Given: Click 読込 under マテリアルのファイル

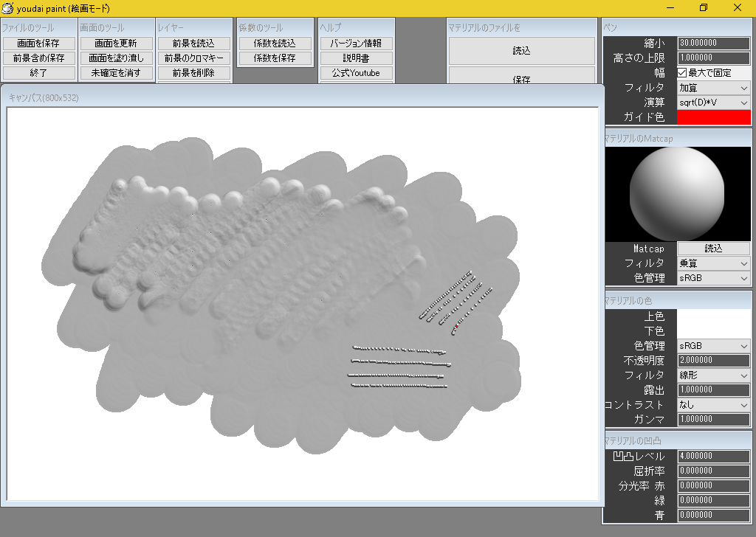Looking at the screenshot, I should (521, 50).
